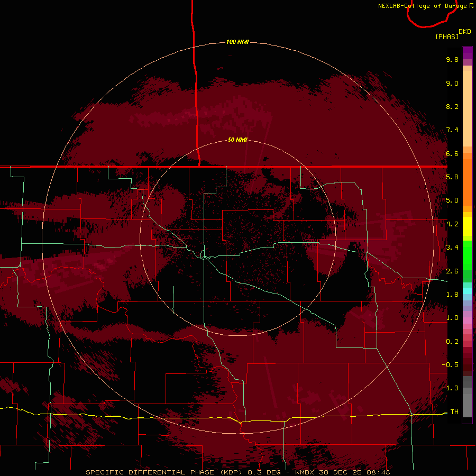Click the bright green segment of color bar
The height and width of the screenshot is (476, 476).
point(467,255)
